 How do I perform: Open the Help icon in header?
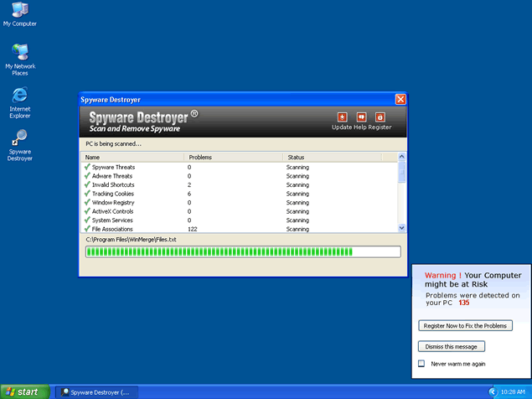(x=361, y=117)
